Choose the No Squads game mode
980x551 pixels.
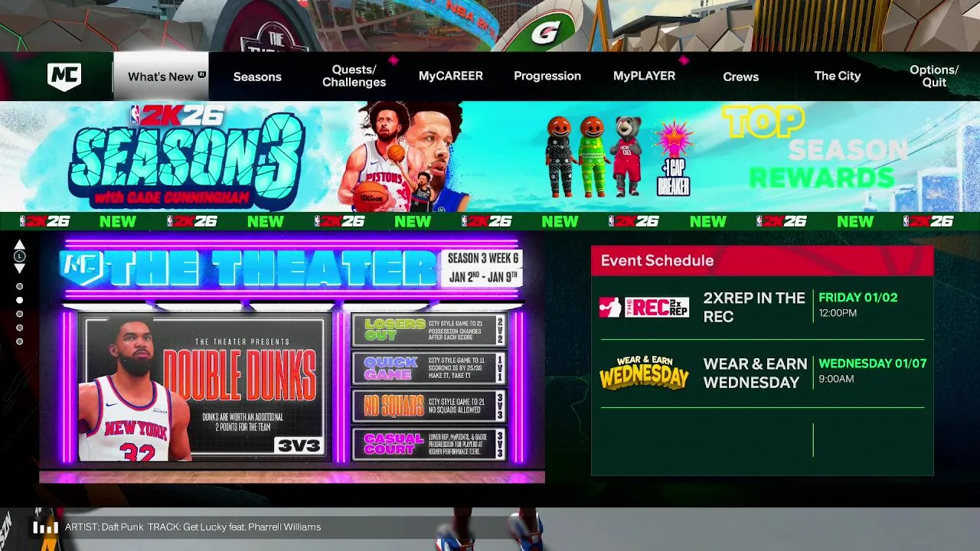(429, 406)
